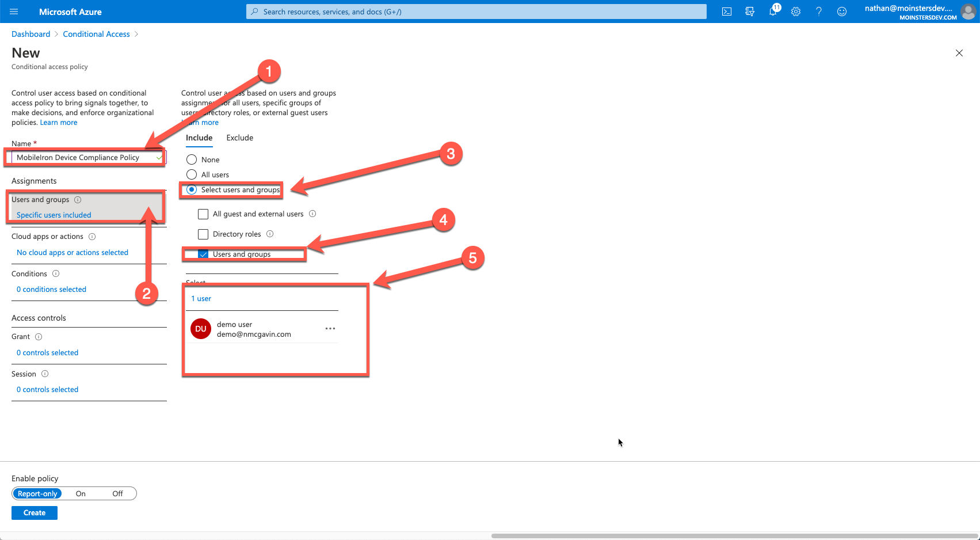This screenshot has height=540, width=980.
Task: Click the Create button
Action: point(34,512)
